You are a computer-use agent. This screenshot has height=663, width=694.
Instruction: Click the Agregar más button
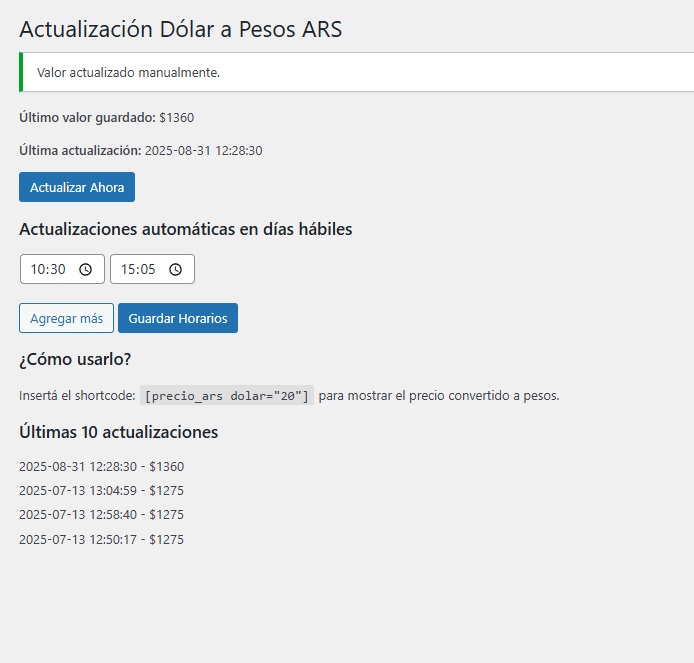(66, 318)
